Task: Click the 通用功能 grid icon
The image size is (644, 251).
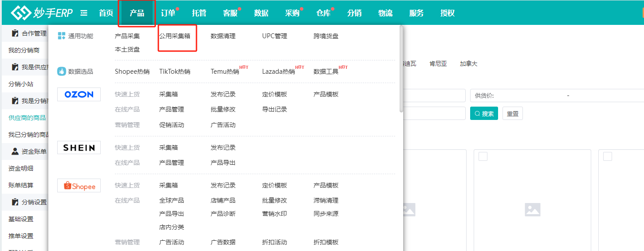Action: click(62, 36)
